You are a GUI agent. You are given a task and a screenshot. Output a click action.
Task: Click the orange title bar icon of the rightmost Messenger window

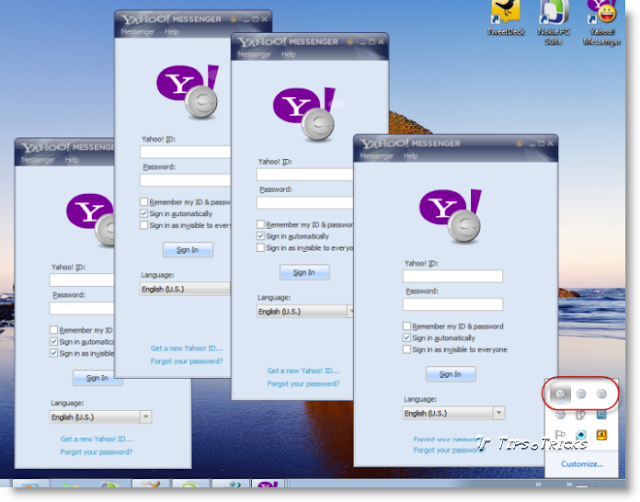[x=519, y=143]
